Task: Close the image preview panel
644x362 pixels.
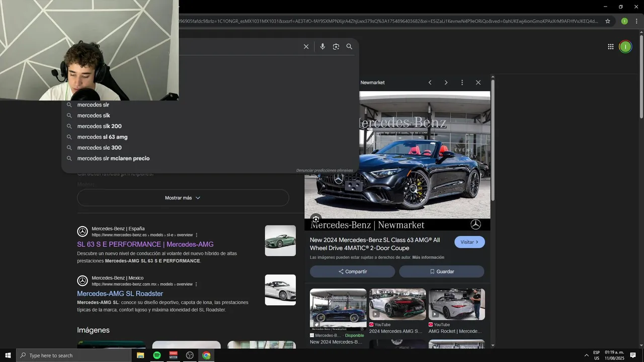Action: pyautogui.click(x=478, y=82)
